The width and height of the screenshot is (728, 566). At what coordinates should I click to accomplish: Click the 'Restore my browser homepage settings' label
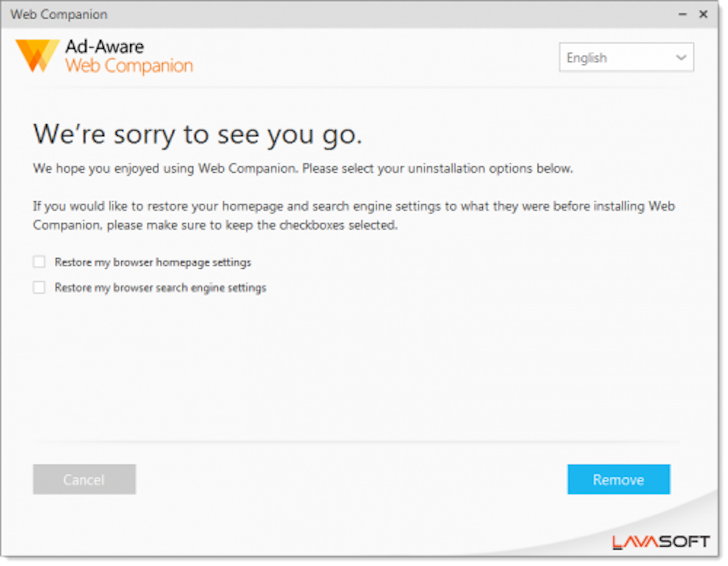(x=153, y=263)
